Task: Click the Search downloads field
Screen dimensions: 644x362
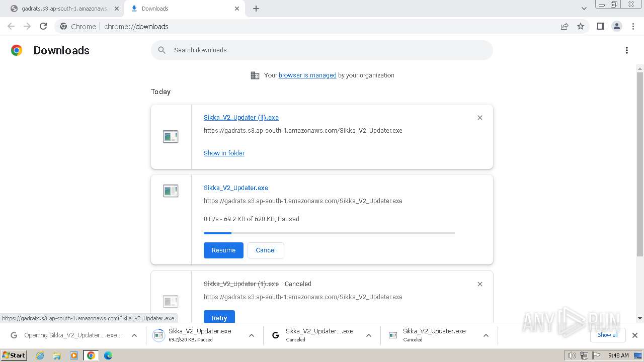Action: 322,50
